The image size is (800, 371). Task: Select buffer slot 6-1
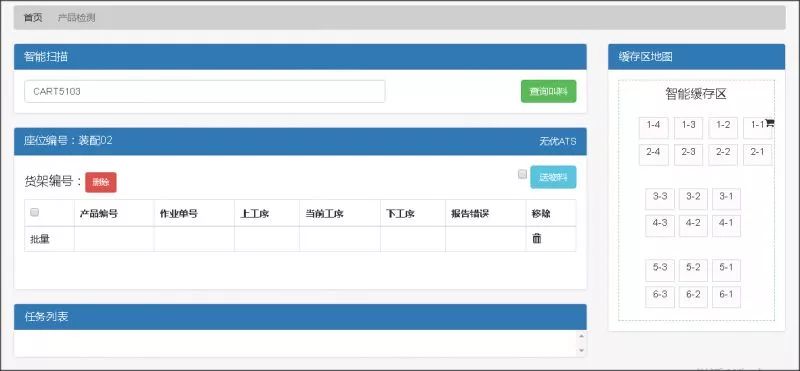click(726, 297)
